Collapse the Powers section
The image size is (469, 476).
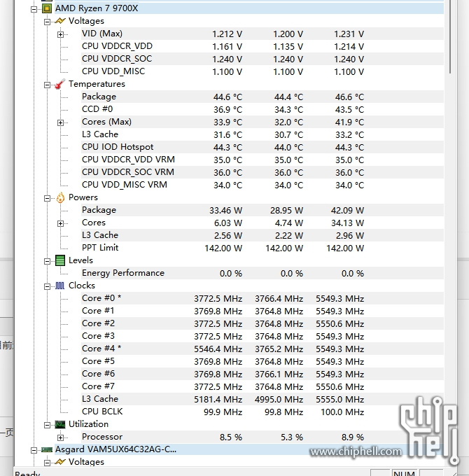[47, 199]
